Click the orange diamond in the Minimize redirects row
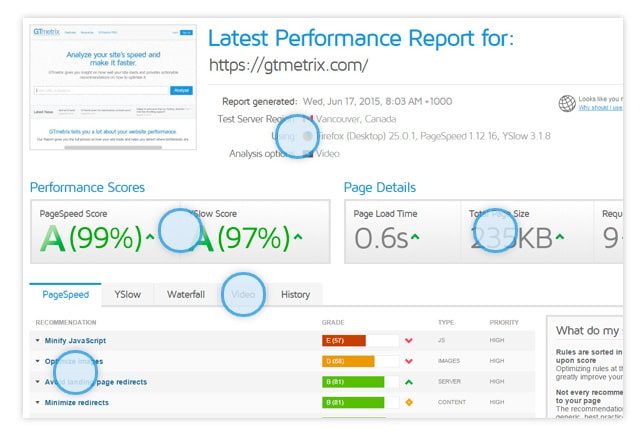643x438 pixels. point(408,402)
